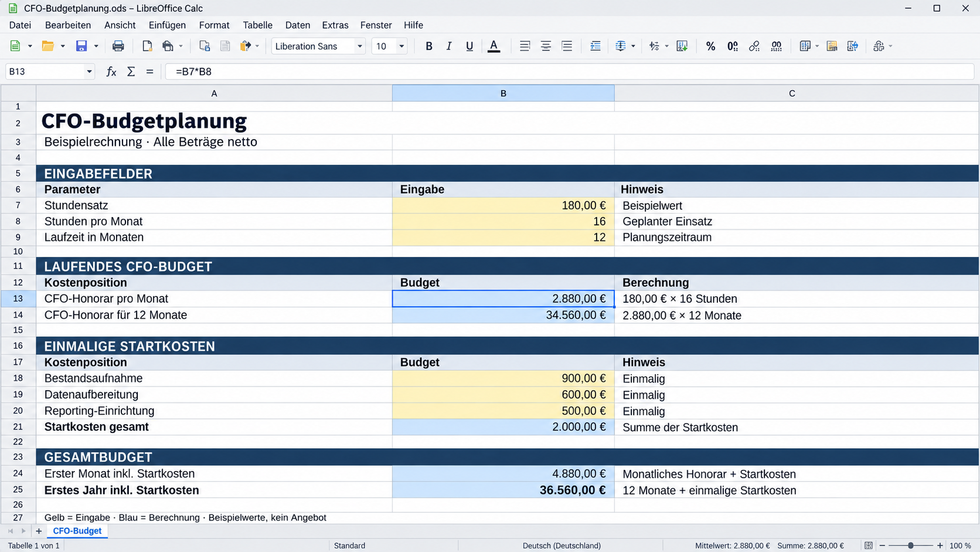Image resolution: width=980 pixels, height=552 pixels.
Task: Click the Deutsch (Deutschland) language status field
Action: 562,546
